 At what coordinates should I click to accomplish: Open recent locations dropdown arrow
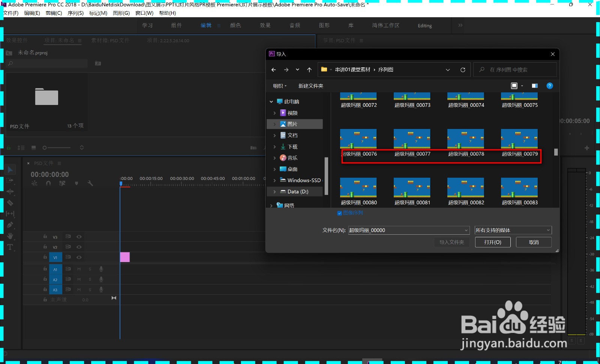(297, 70)
